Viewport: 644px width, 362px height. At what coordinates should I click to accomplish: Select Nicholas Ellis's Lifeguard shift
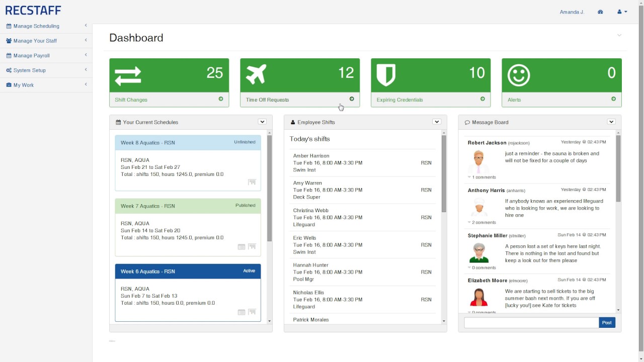[x=363, y=299]
